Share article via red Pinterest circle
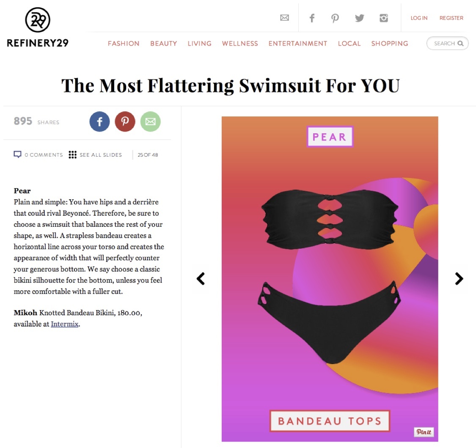 125,121
